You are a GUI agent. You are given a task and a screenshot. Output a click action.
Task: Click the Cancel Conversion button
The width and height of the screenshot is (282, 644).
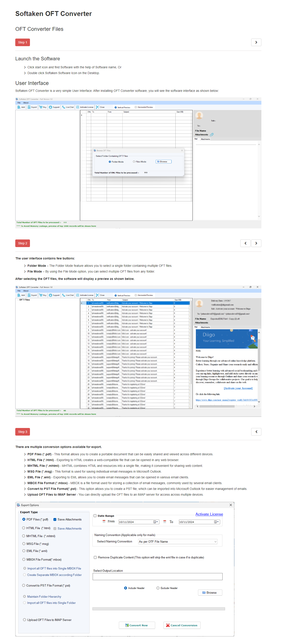182,625
